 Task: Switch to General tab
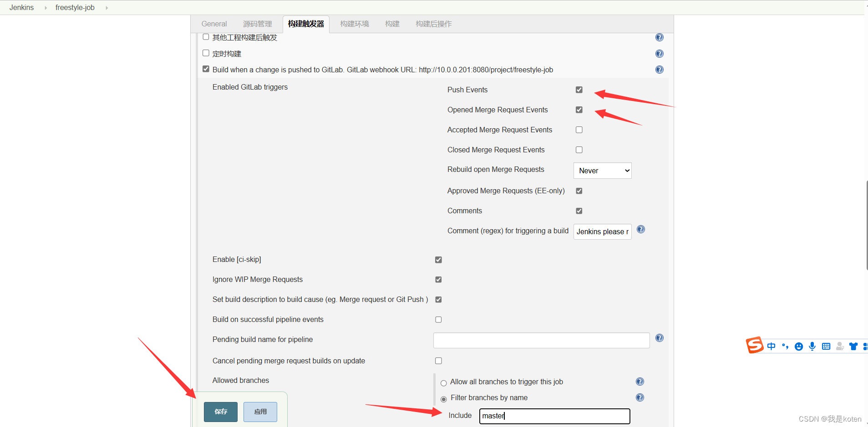[214, 24]
